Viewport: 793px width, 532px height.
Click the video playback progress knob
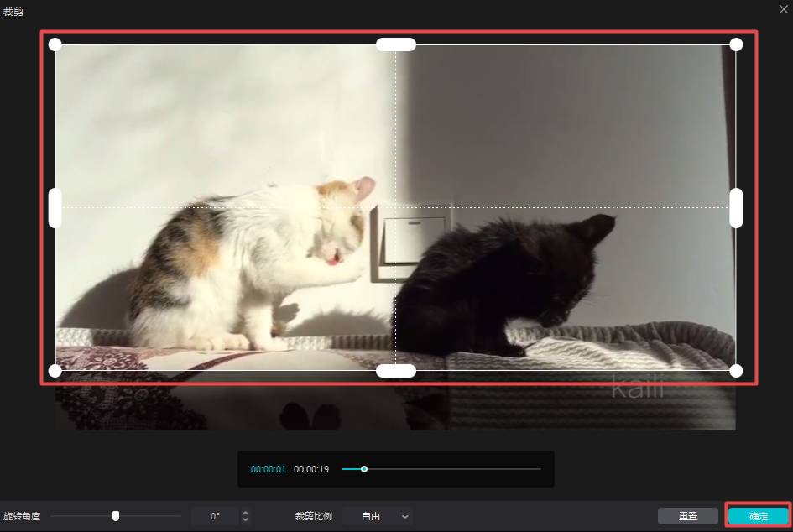(364, 469)
